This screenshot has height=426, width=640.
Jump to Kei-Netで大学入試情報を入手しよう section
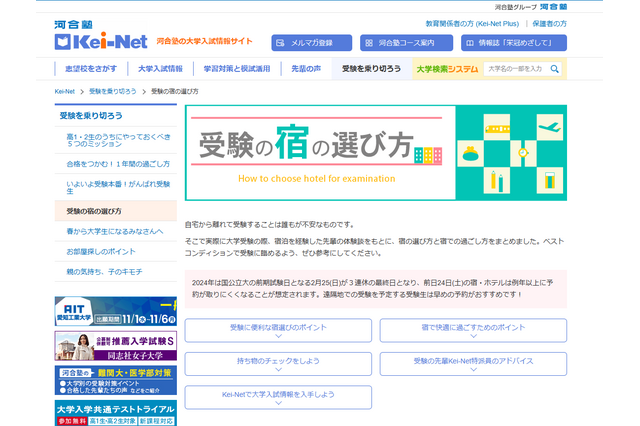point(278,397)
